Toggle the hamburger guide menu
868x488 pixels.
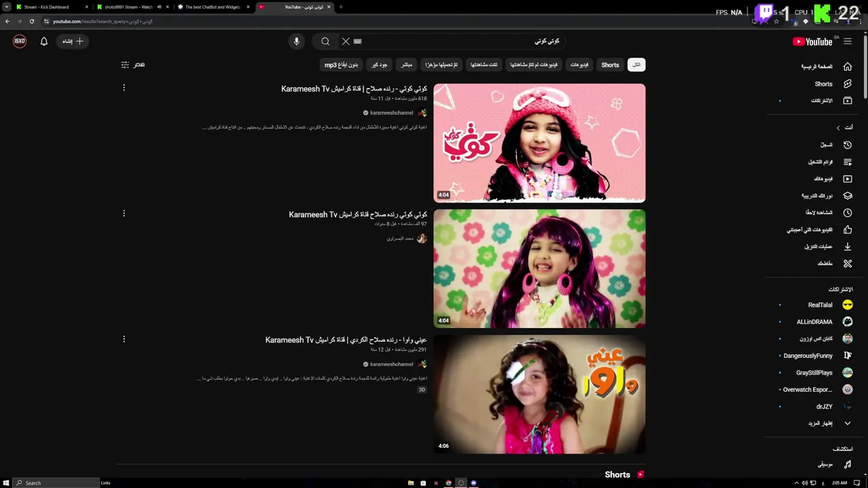pos(848,41)
